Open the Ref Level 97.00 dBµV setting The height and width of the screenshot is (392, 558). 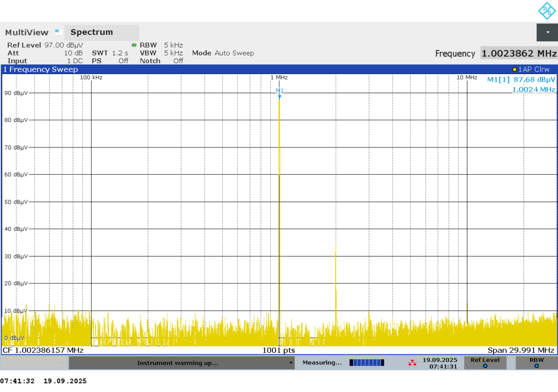[x=45, y=45]
